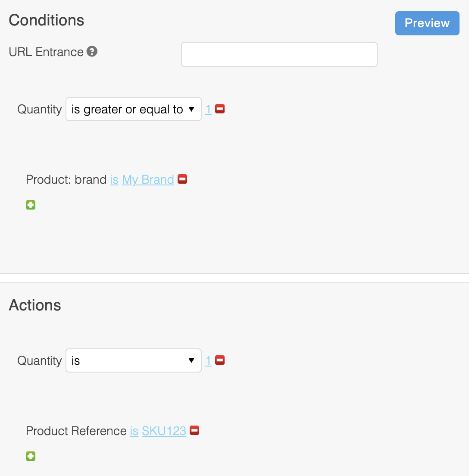469x476 pixels.
Task: Remove the Quantity rule in Actions
Action: click(220, 360)
